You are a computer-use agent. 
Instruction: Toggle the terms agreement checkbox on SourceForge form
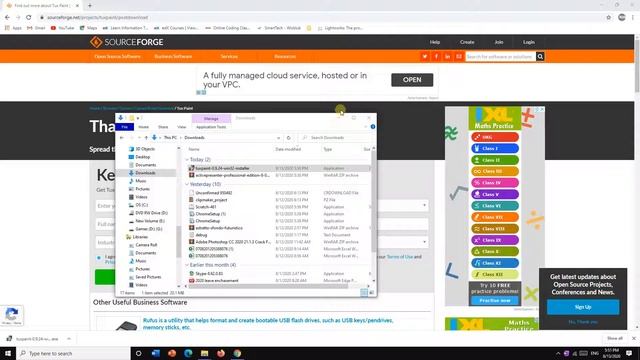click(x=99, y=258)
